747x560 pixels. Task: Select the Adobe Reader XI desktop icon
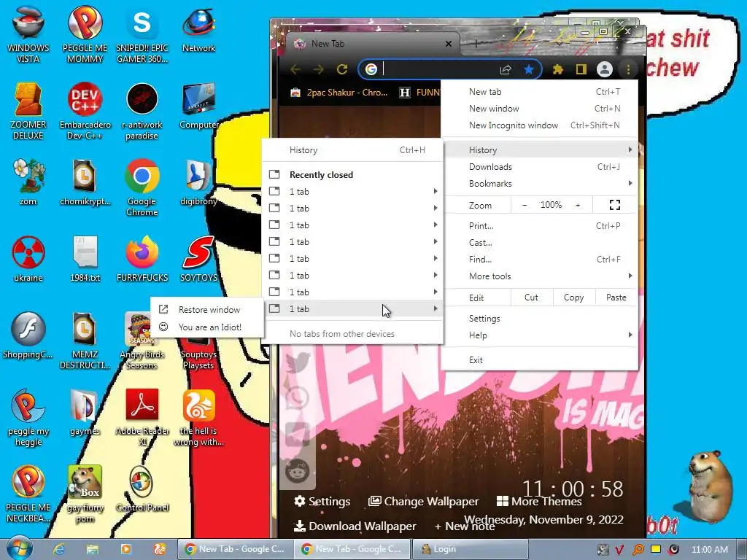[142, 417]
